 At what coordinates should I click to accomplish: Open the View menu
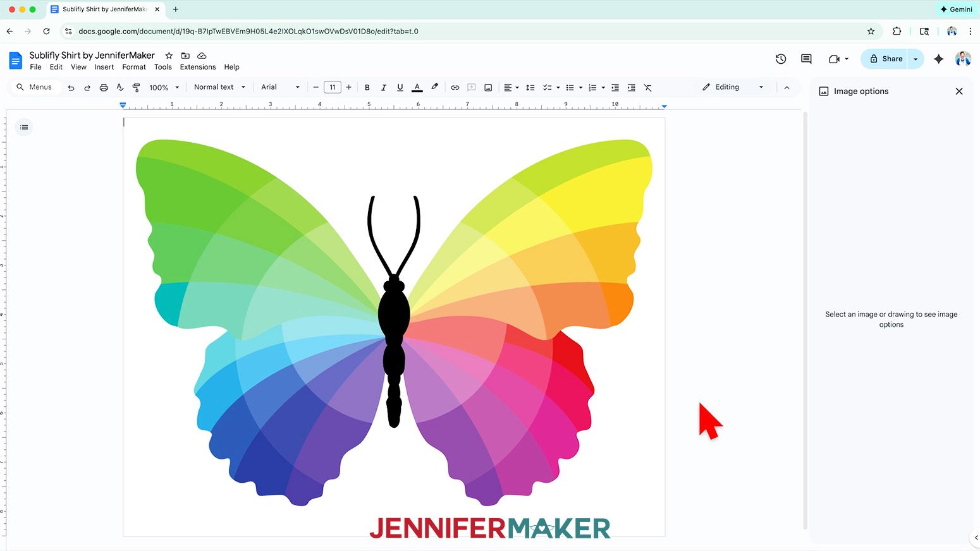pos(78,67)
